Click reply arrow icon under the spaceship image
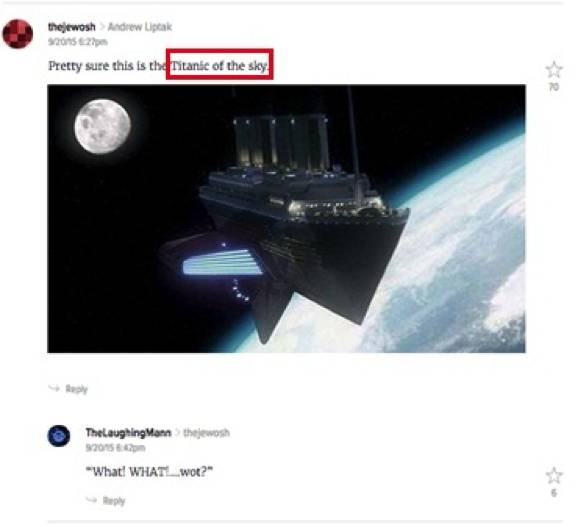 coord(54,388)
